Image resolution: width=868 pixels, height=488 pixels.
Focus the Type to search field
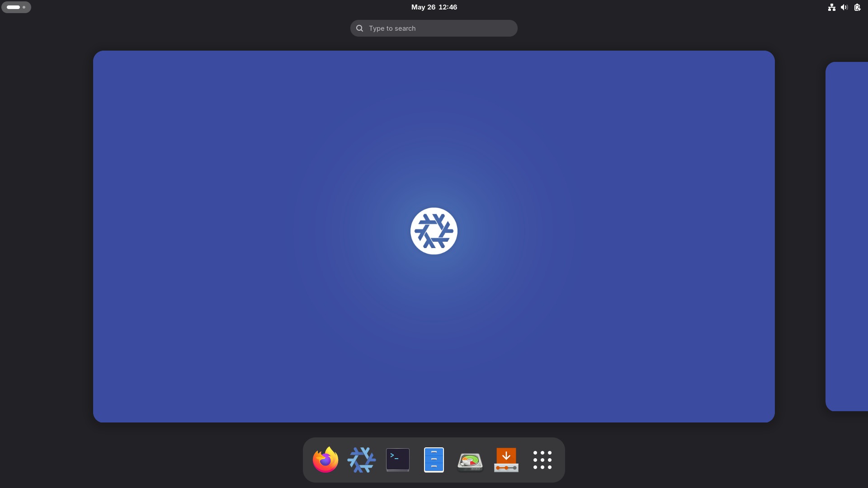point(434,28)
